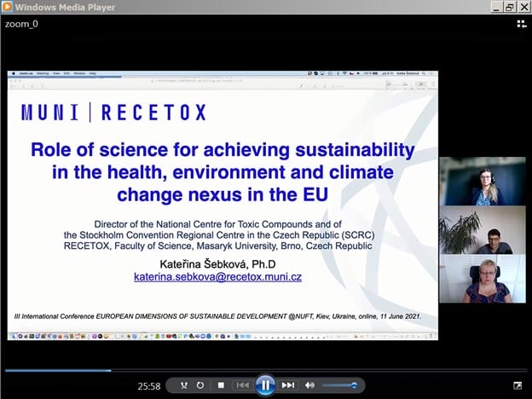This screenshot has width=532, height=399.
Task: Switch to library view
Action: tap(522, 24)
